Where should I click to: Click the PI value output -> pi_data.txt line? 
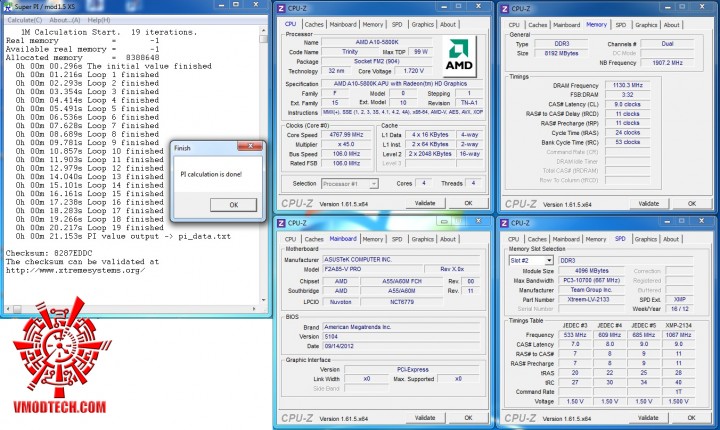point(123,236)
